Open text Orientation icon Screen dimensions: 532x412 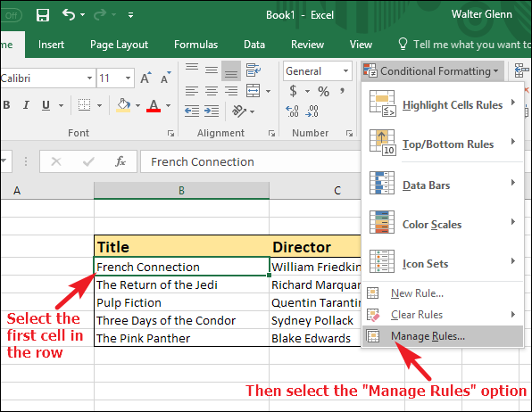(239, 111)
